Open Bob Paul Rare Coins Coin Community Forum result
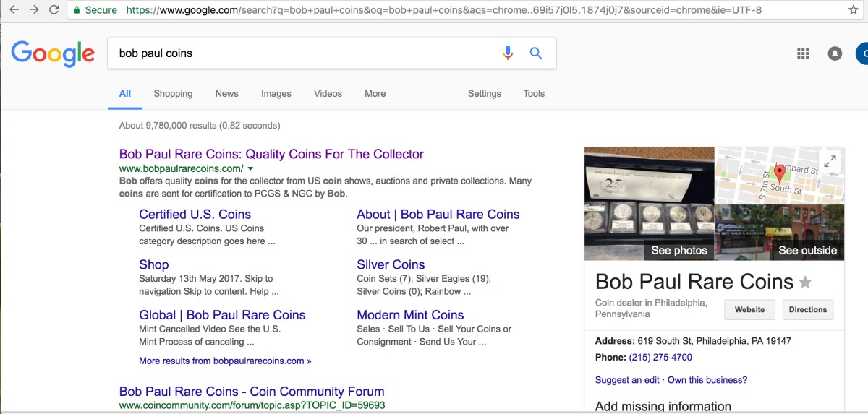This screenshot has height=414, width=868. coord(252,392)
